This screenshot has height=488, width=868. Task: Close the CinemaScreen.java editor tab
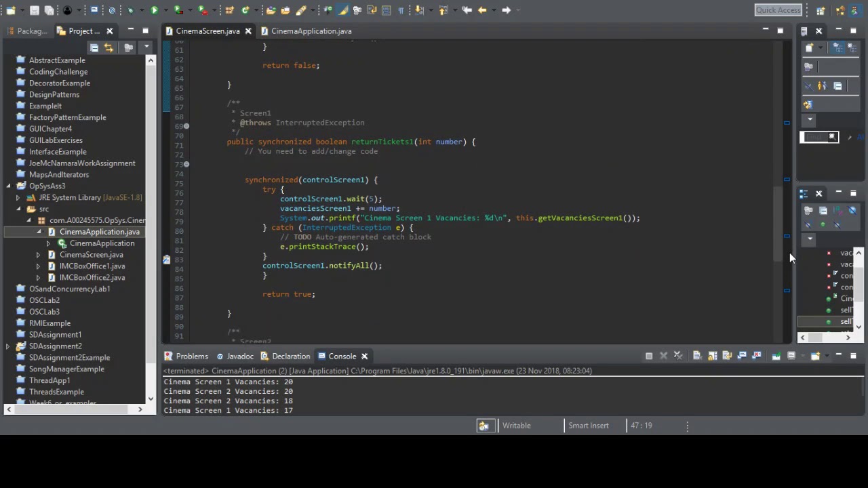[248, 30]
